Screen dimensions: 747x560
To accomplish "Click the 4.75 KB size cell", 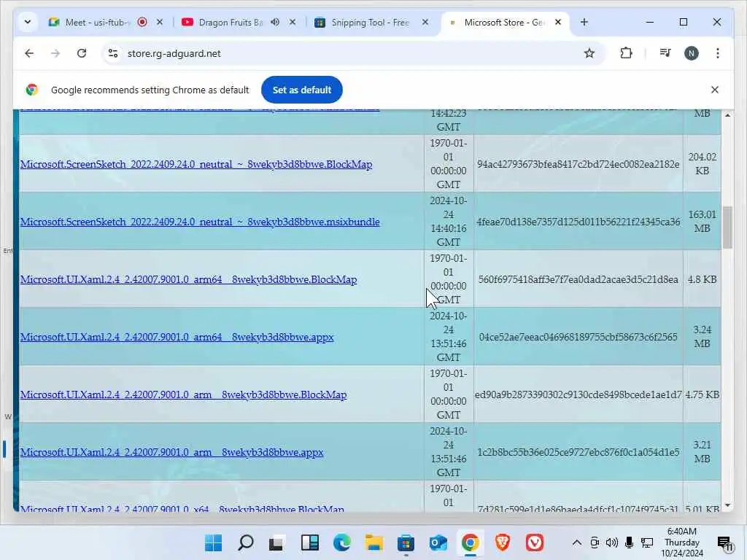I will coord(703,394).
